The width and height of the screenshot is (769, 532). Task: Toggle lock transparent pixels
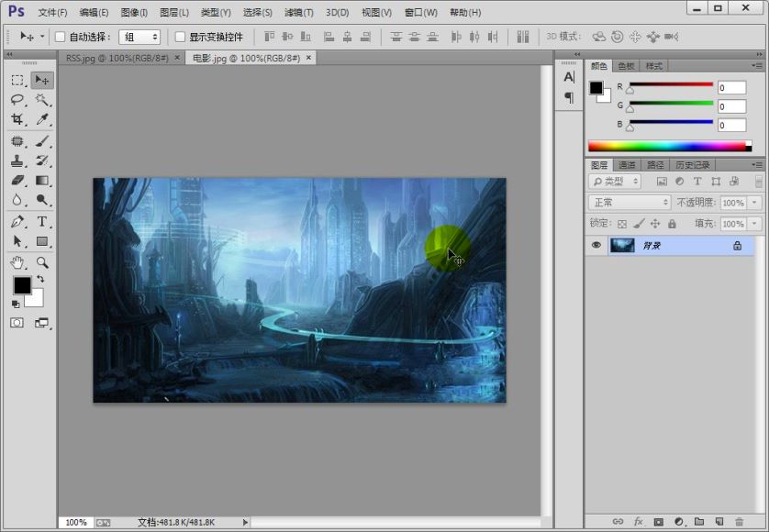point(622,224)
